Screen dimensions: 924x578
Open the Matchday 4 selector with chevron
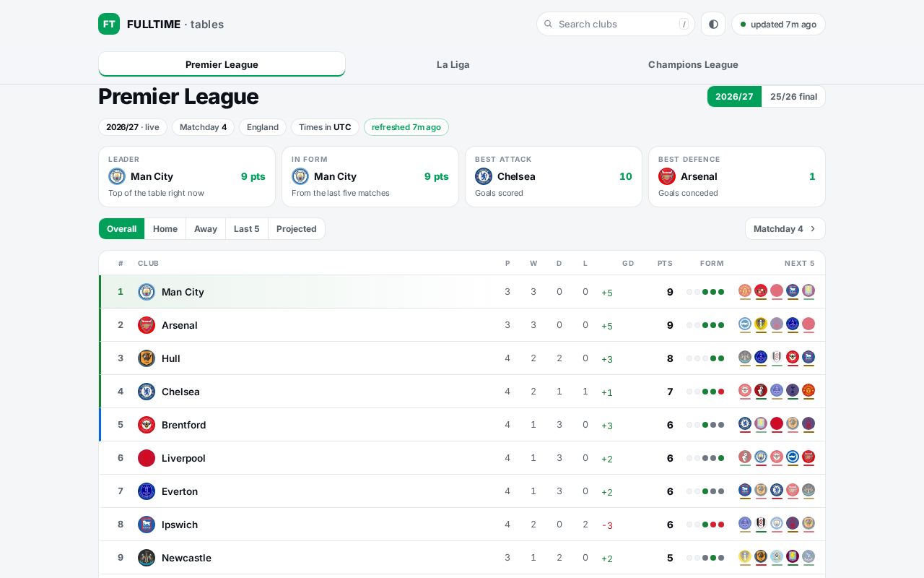[x=785, y=229]
